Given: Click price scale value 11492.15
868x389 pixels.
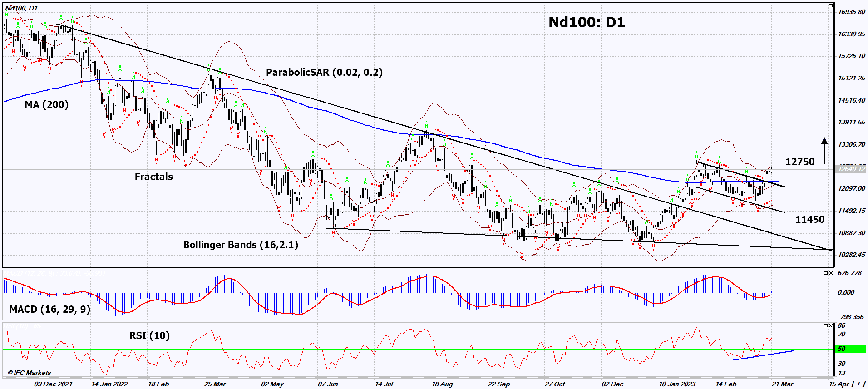Looking at the screenshot, I should point(851,211).
